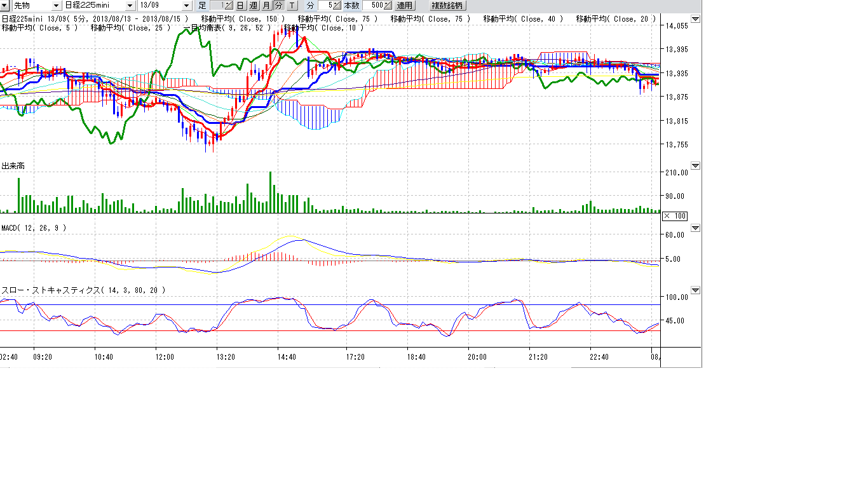Open the slow stochastics panel menu arrow
Viewport: 868px width, 488px height.
(x=695, y=290)
